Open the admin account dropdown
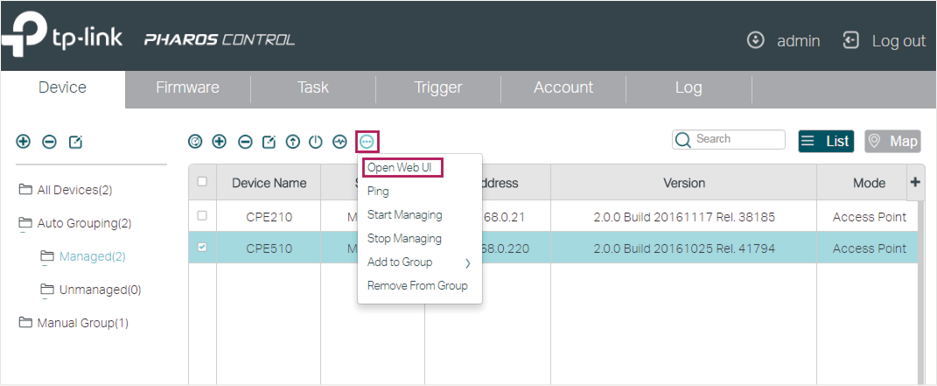The height and width of the screenshot is (386, 937). pos(783,41)
